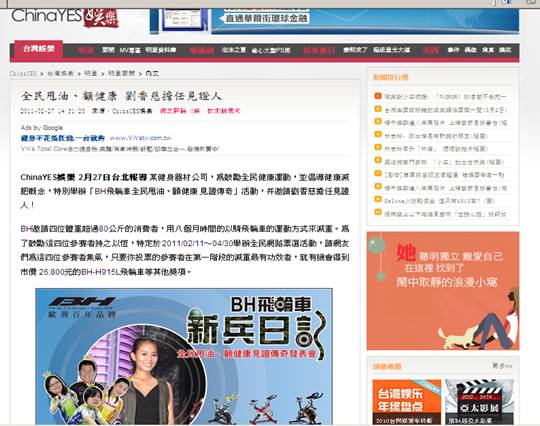Select the MV專區 item in the navigation bar
This screenshot has height=426, width=540.
(x=130, y=50)
